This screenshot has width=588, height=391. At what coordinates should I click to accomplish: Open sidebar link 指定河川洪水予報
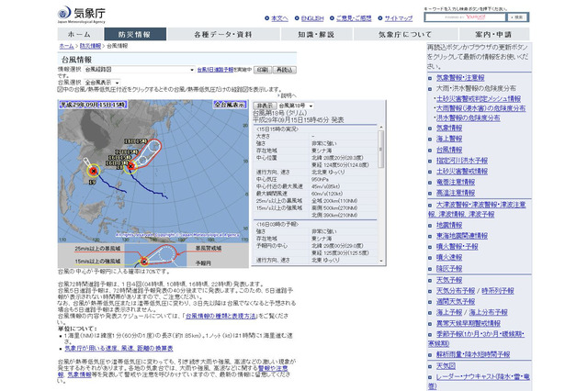click(462, 161)
